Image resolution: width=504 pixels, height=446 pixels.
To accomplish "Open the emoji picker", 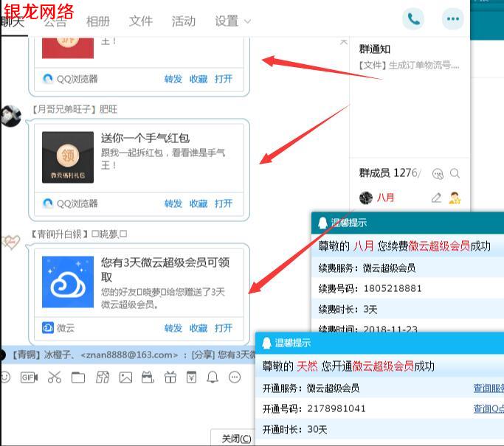I will pyautogui.click(x=5, y=377).
